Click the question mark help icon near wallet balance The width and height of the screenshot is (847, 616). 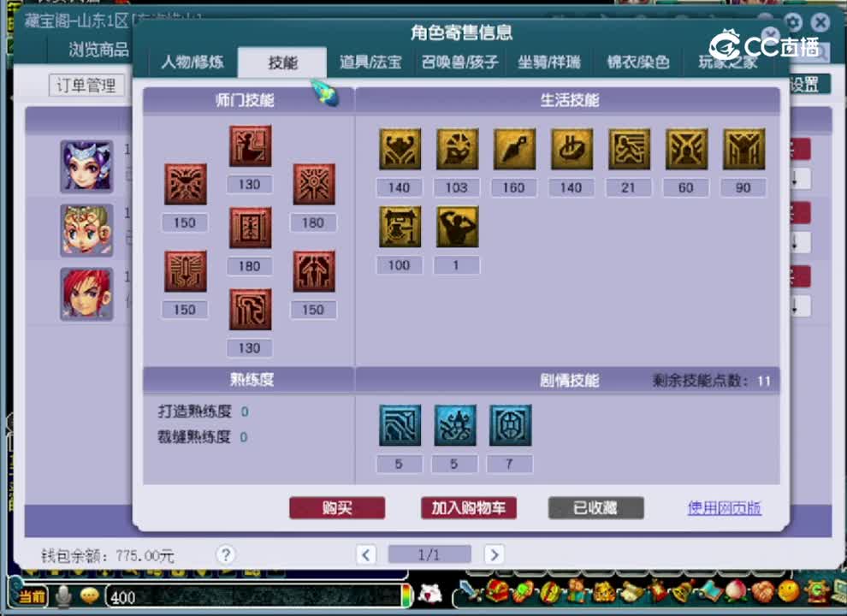pos(225,554)
